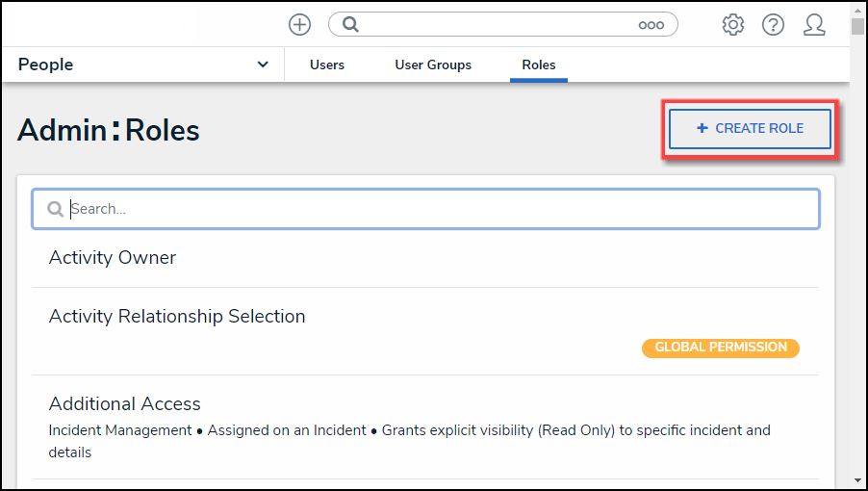Image resolution: width=868 pixels, height=491 pixels.
Task: Select the Roles tab
Action: (x=539, y=65)
